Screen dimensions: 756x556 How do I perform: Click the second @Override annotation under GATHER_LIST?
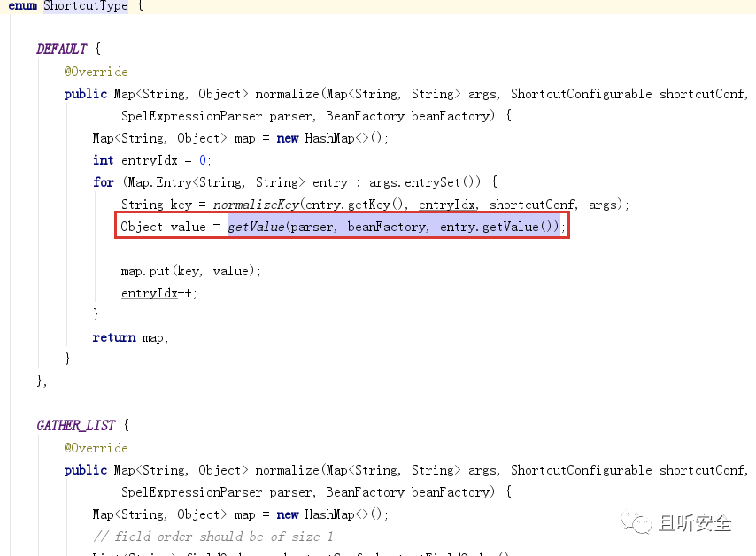96,448
